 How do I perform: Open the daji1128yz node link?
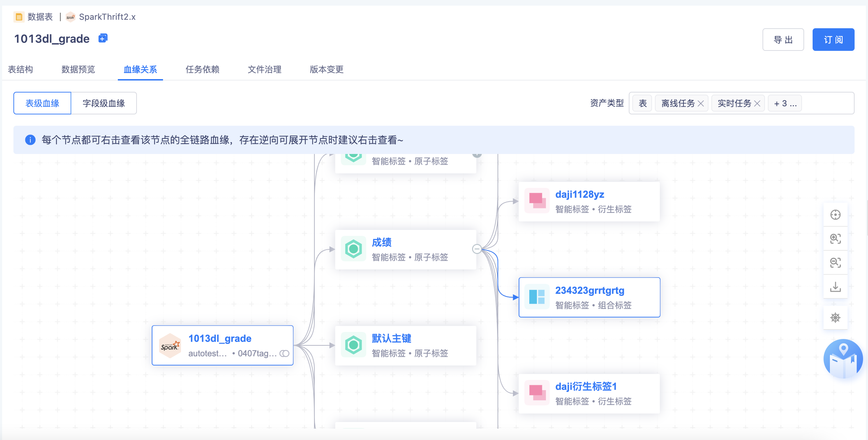[x=580, y=194]
